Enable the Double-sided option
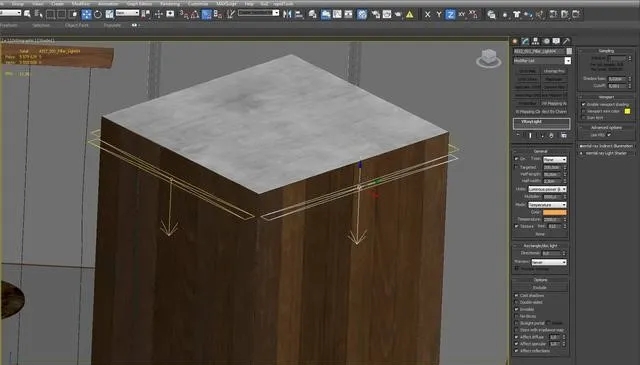Viewport: 640px width, 365px height. coord(516,302)
